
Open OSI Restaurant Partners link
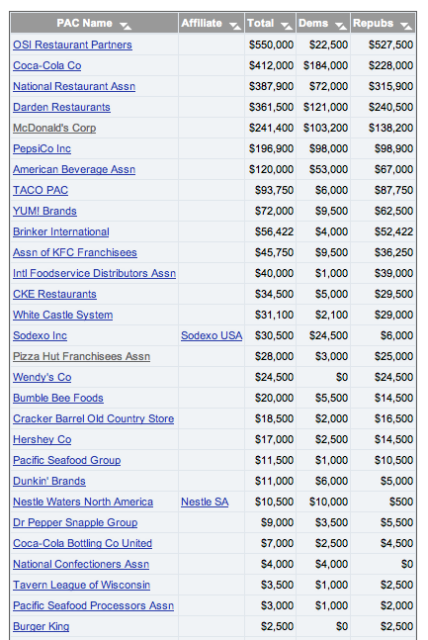[72, 45]
